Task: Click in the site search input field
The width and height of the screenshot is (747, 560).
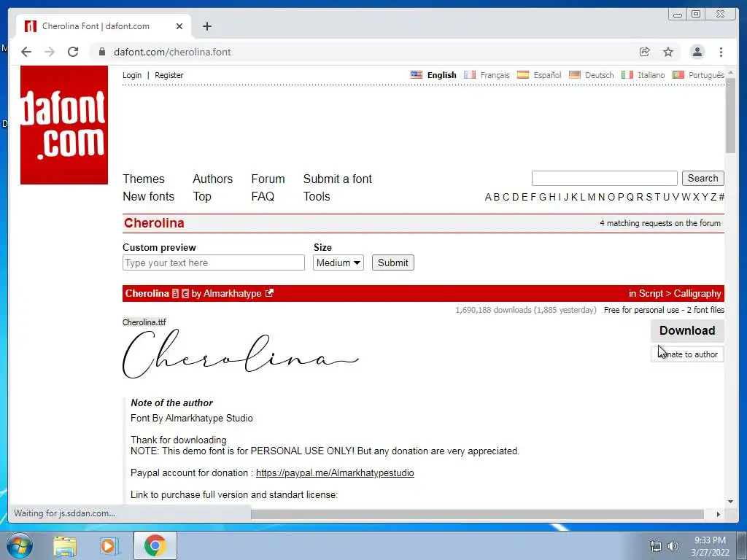Action: coord(605,178)
